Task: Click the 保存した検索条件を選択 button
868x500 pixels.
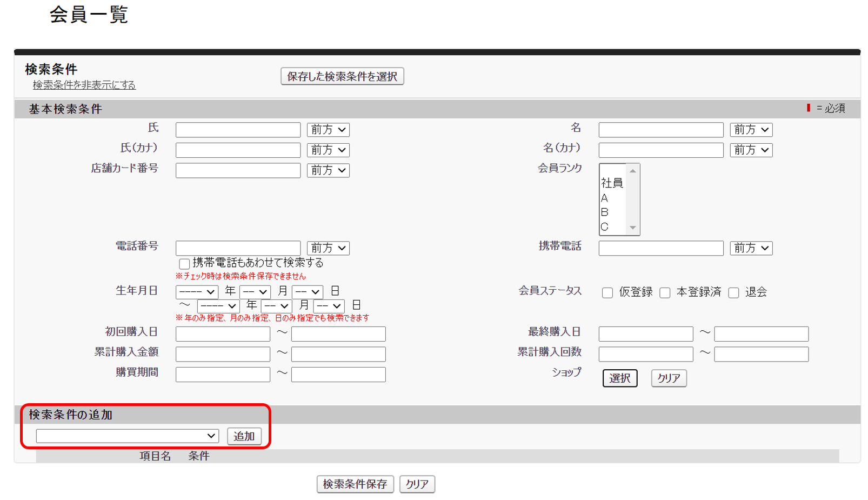Action: [x=342, y=76]
